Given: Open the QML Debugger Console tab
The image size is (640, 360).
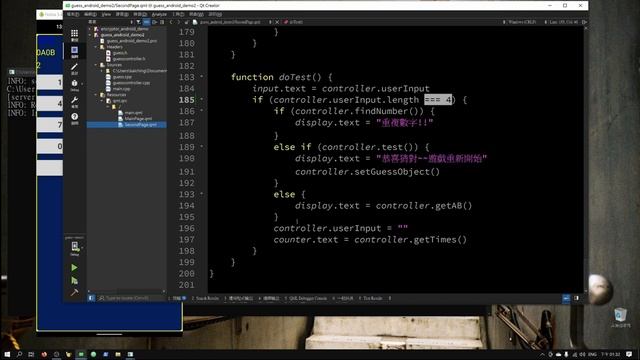Looking at the screenshot, I should coord(306,298).
